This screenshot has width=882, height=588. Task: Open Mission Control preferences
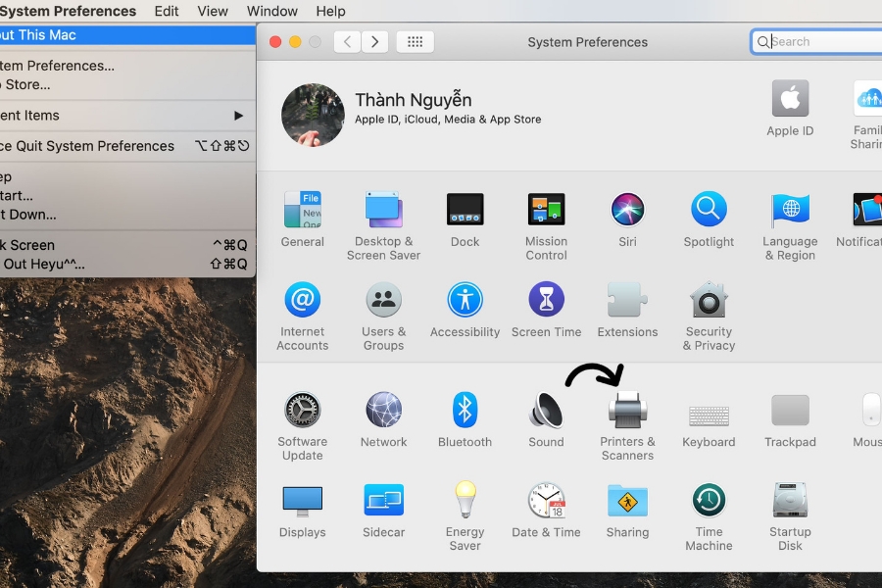(x=546, y=211)
